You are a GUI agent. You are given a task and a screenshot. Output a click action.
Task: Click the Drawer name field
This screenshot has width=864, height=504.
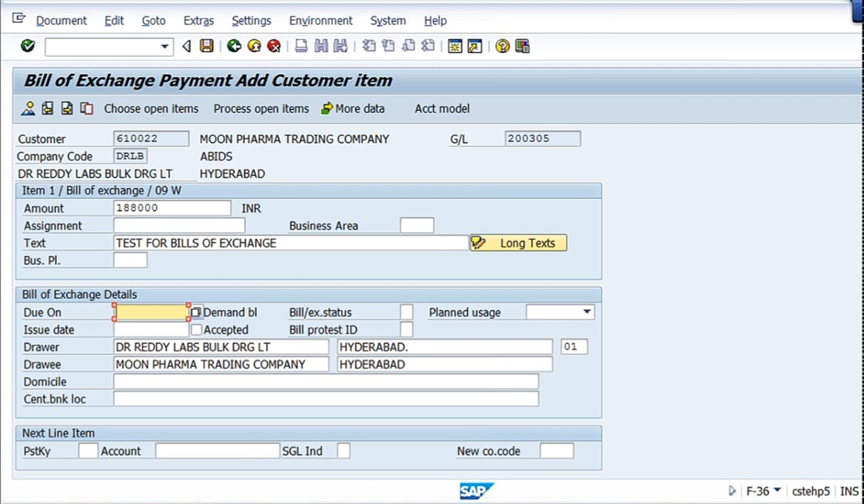(221, 347)
